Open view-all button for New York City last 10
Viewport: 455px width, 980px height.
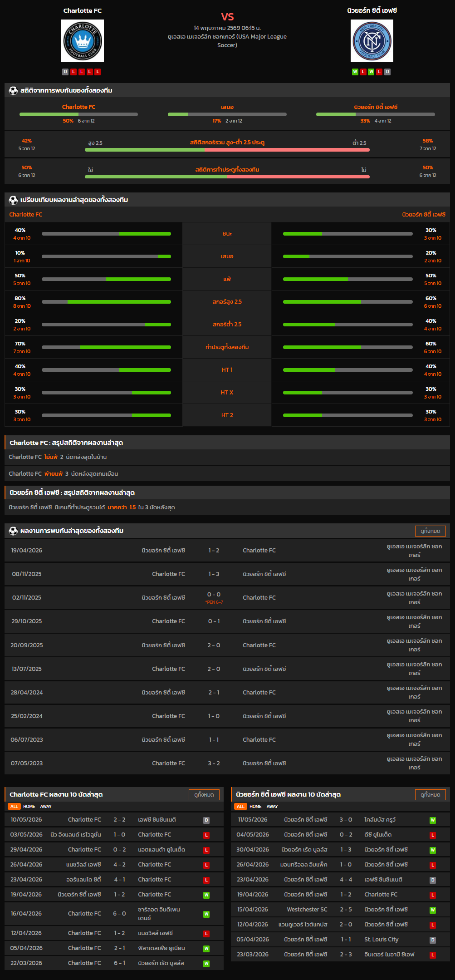click(x=431, y=795)
